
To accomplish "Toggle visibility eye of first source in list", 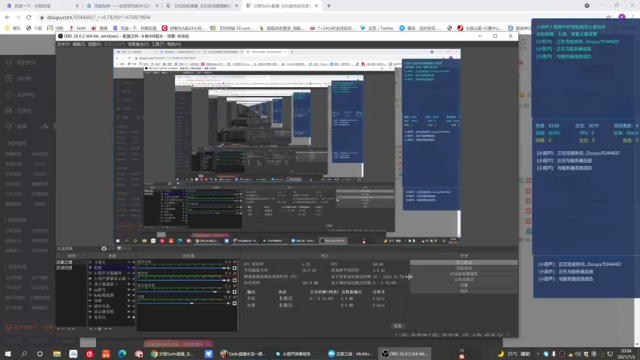I will pyautogui.click(x=129, y=262).
